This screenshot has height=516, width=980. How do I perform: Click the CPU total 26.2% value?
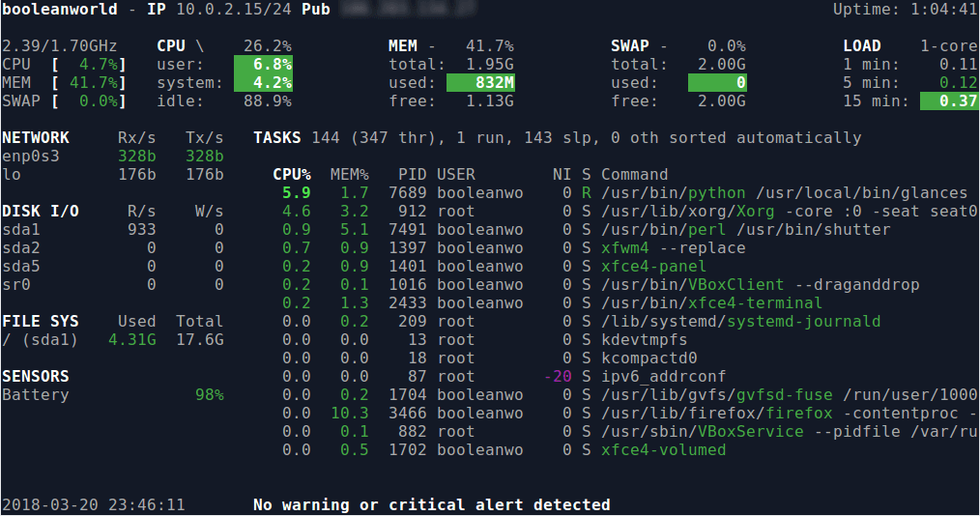pos(268,46)
